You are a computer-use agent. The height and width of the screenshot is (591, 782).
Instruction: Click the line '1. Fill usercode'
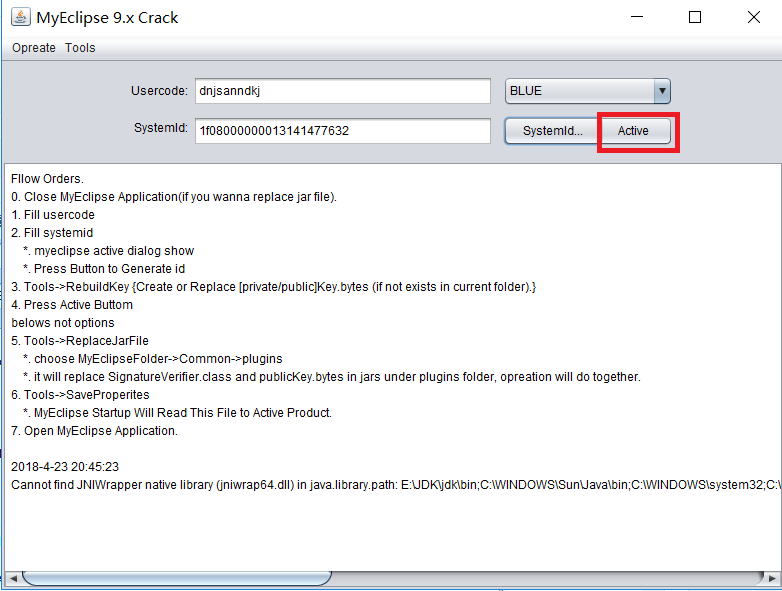point(53,215)
